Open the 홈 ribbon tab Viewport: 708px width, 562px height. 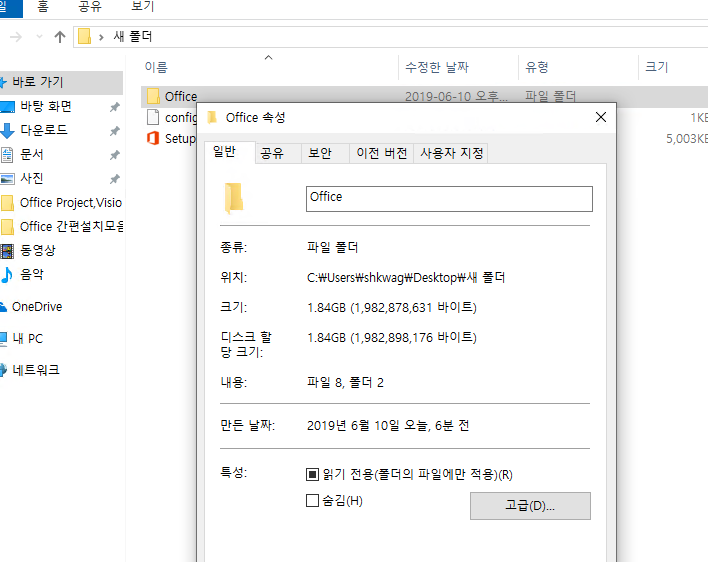[x=42, y=6]
